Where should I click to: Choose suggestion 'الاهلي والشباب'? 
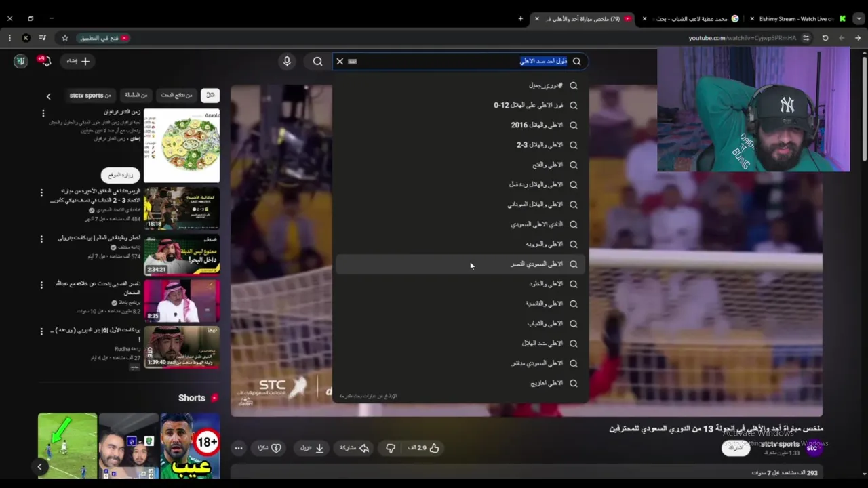(461, 323)
